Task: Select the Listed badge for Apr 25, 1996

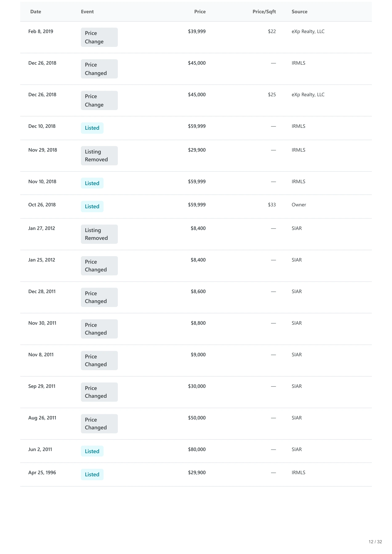Action: (x=92, y=474)
